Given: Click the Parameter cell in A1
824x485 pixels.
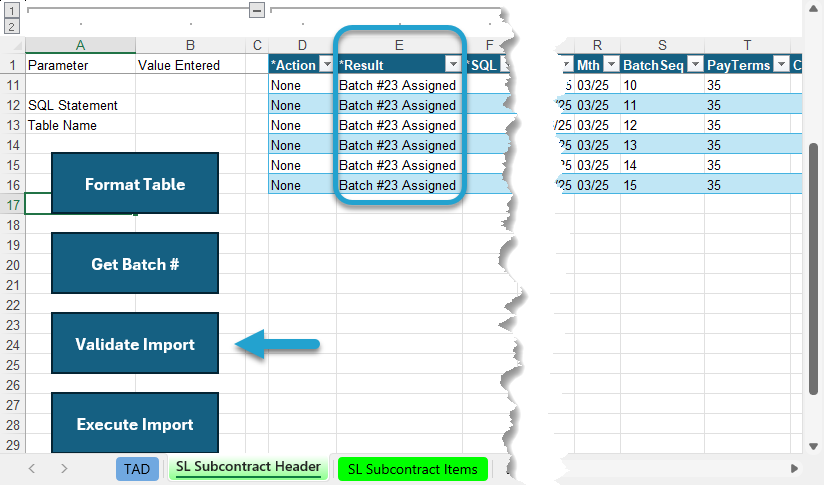Looking at the screenshot, I should 80,65.
